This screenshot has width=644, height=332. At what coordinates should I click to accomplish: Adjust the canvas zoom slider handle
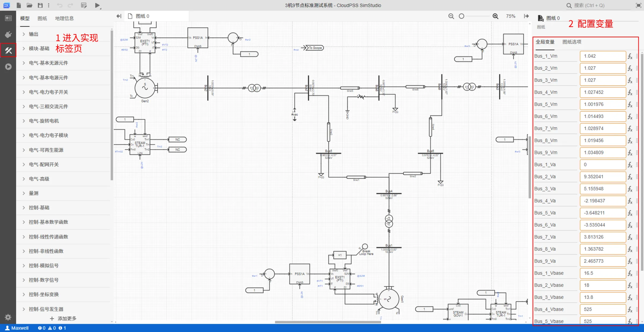point(461,16)
